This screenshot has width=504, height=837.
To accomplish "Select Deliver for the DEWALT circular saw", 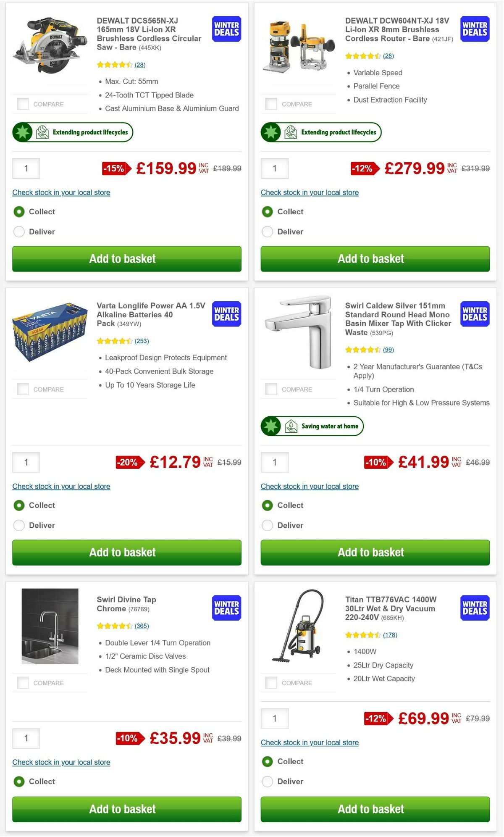I will tap(19, 232).
